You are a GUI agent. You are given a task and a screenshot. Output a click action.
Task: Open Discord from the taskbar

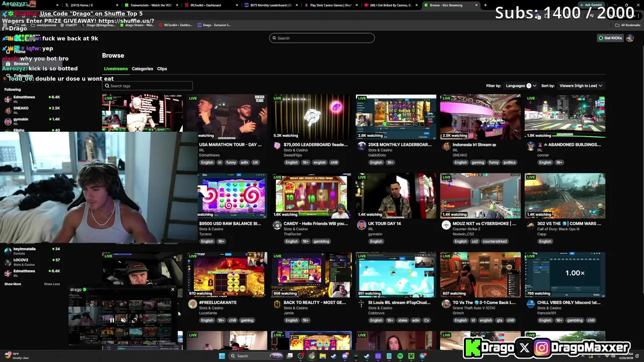[345, 356]
